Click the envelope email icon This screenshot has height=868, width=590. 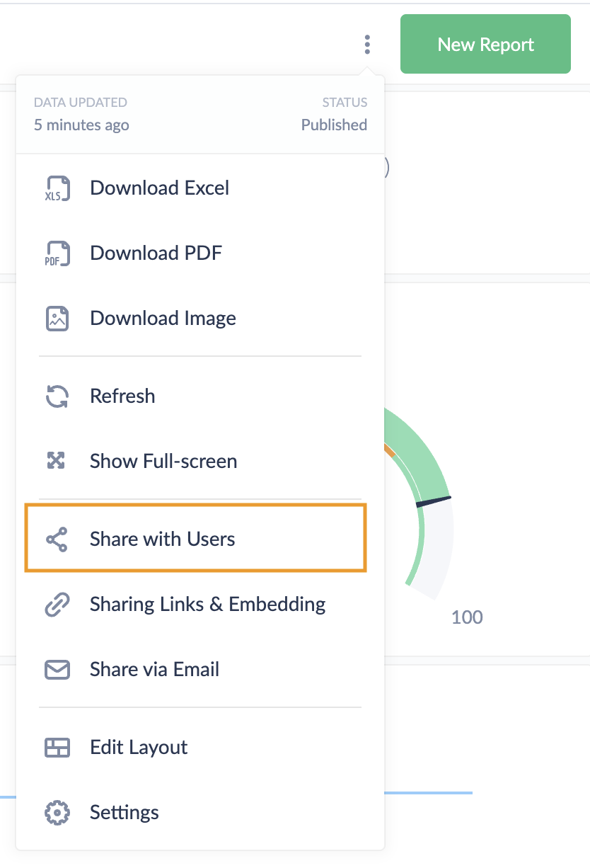pyautogui.click(x=57, y=670)
